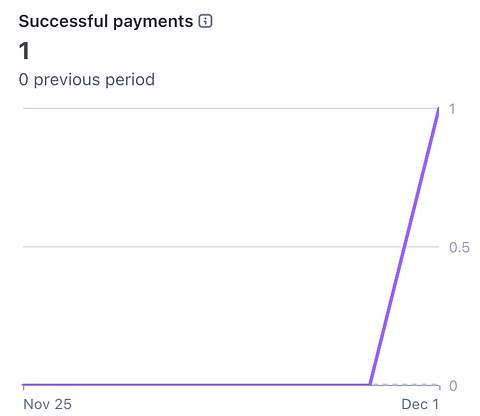Open the Successful payments heading

(x=106, y=22)
